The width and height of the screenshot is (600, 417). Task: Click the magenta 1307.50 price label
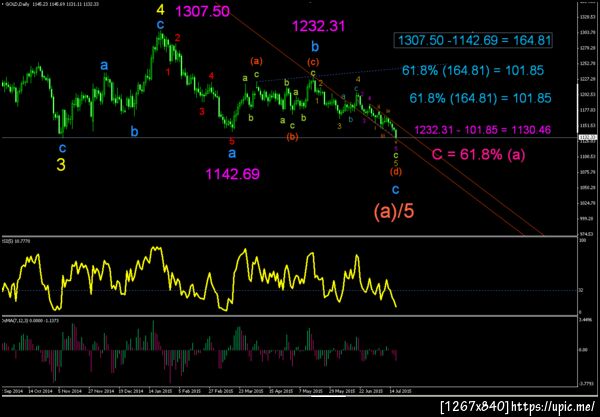[202, 11]
